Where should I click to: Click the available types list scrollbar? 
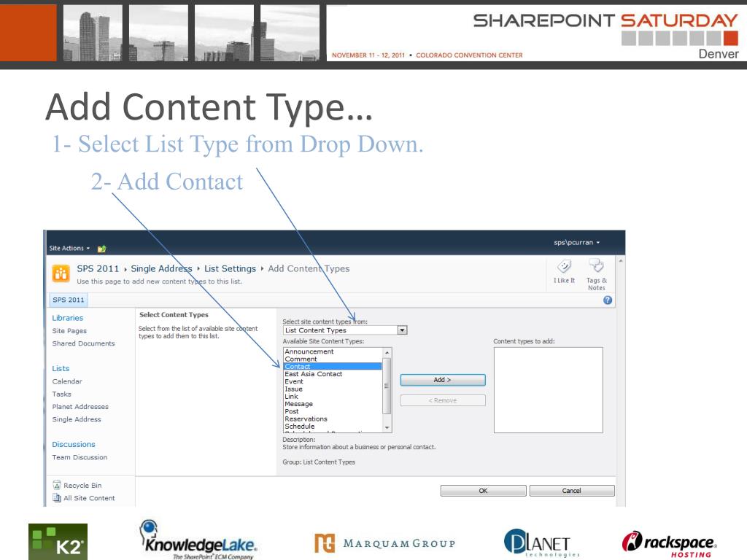pyautogui.click(x=387, y=386)
